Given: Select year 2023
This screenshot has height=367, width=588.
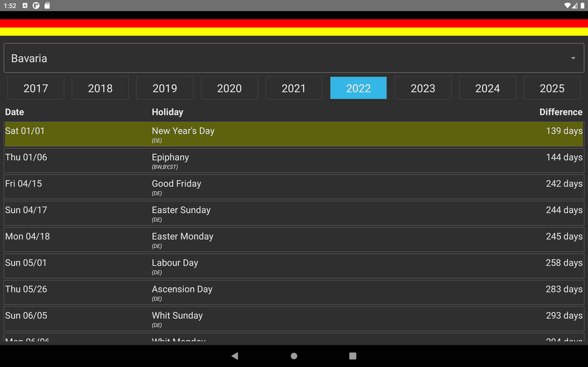Looking at the screenshot, I should [423, 88].
